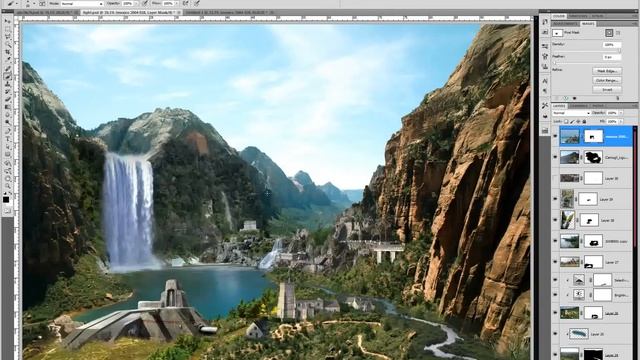This screenshot has width=640, height=360.
Task: Switch to the Channels tab
Action: [578, 106]
